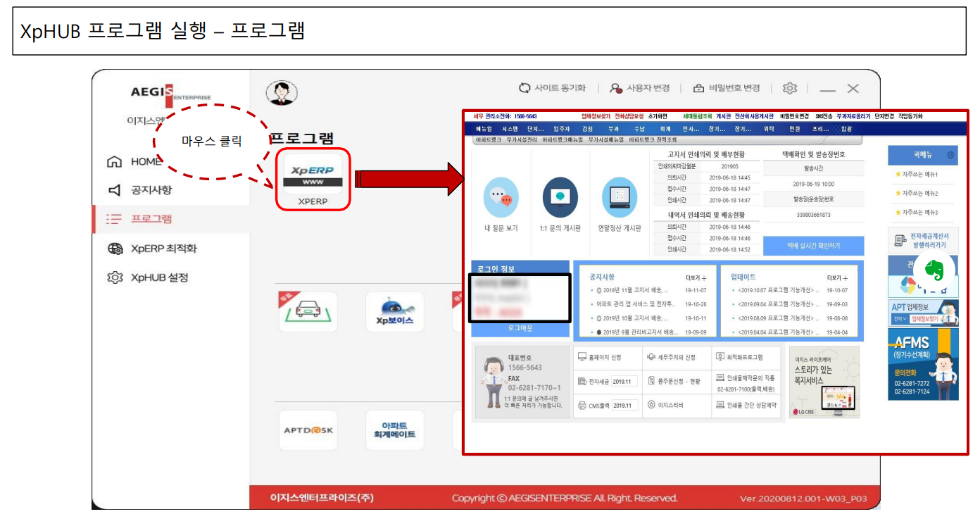Open the APTDESK program tile
980x526 pixels.
[x=308, y=430]
